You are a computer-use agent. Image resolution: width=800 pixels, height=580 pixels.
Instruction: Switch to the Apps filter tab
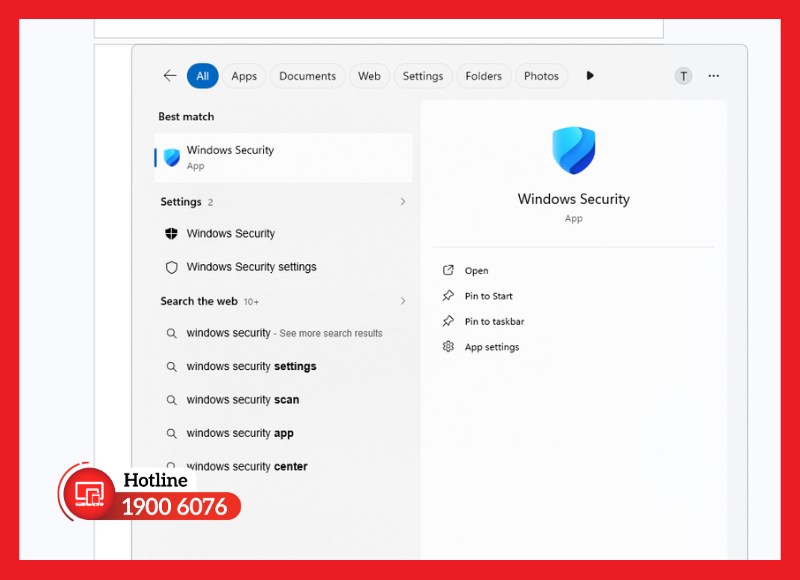244,76
